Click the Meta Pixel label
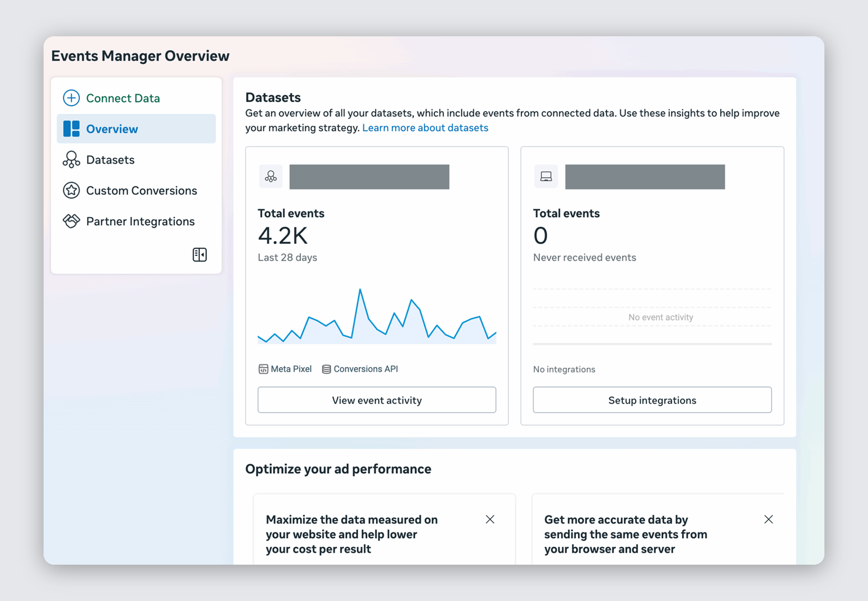 (x=291, y=369)
